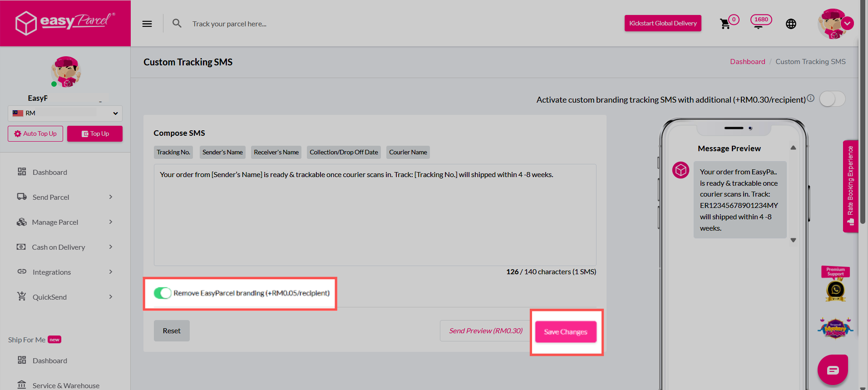Expand the Send Parcel submenu chevron
Viewport: 868px width, 390px height.
tap(111, 197)
